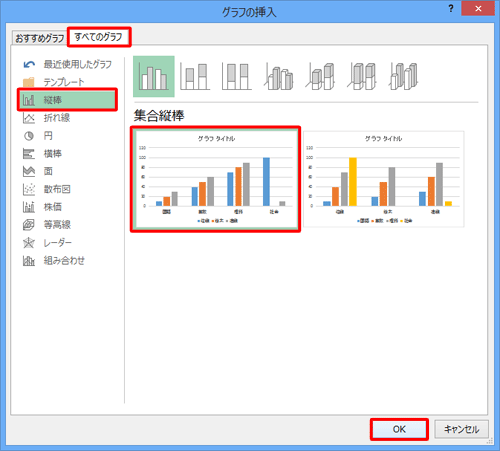Select the clustered column chart subtype icon

[x=154, y=76]
